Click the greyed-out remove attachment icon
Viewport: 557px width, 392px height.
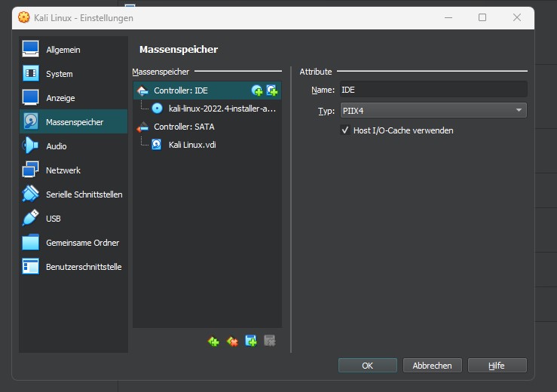click(x=270, y=341)
